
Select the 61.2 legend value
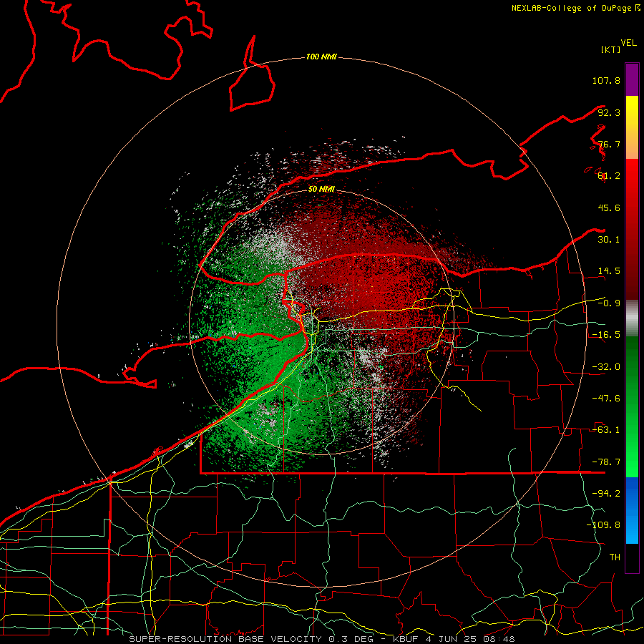point(609,176)
